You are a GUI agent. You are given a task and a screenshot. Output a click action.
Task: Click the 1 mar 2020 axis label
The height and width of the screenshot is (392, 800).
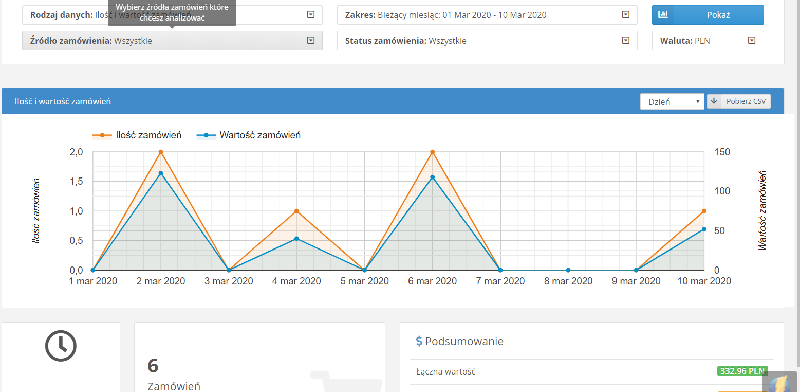pos(93,281)
